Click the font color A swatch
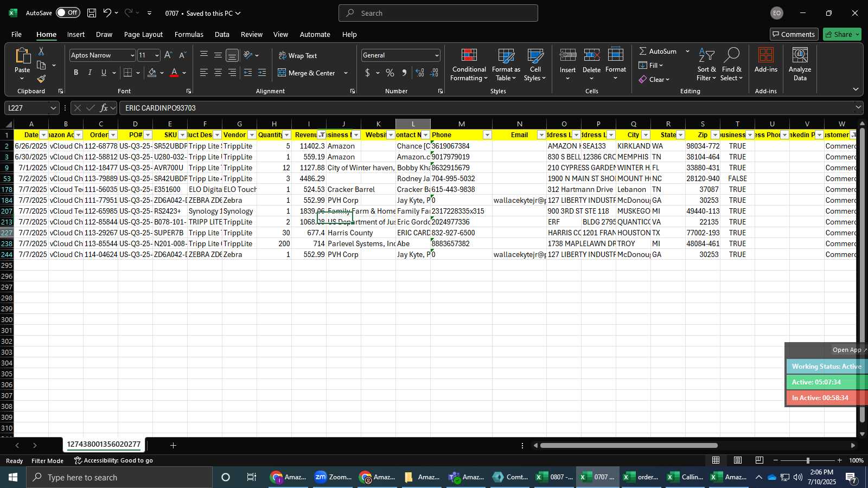This screenshot has width=868, height=488. point(174,73)
